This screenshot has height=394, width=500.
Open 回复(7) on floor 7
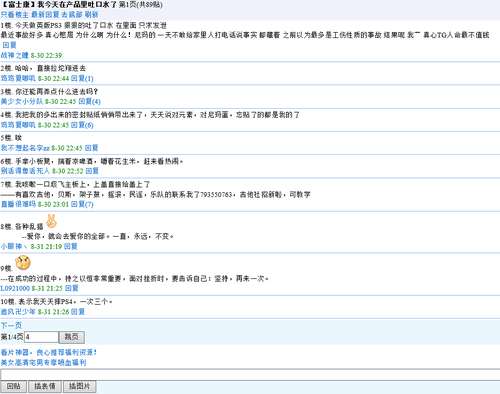point(82,204)
